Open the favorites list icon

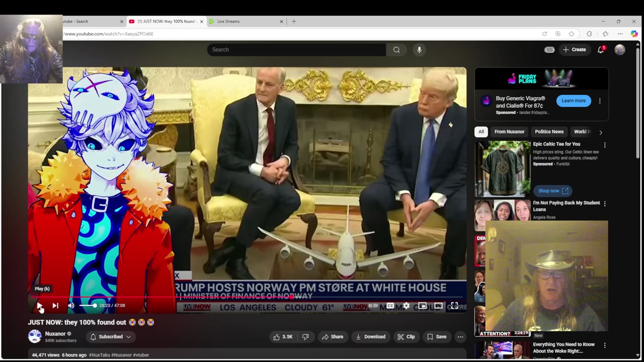(605, 34)
